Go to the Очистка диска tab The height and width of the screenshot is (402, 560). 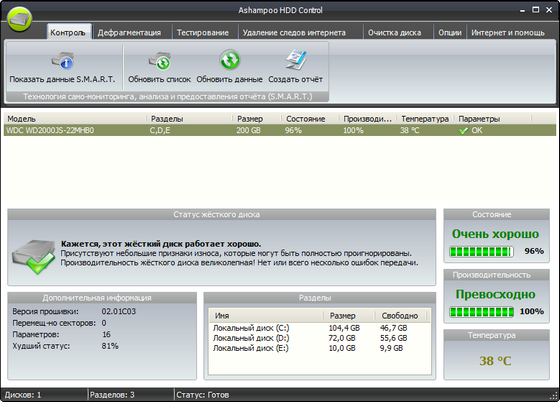(x=394, y=32)
